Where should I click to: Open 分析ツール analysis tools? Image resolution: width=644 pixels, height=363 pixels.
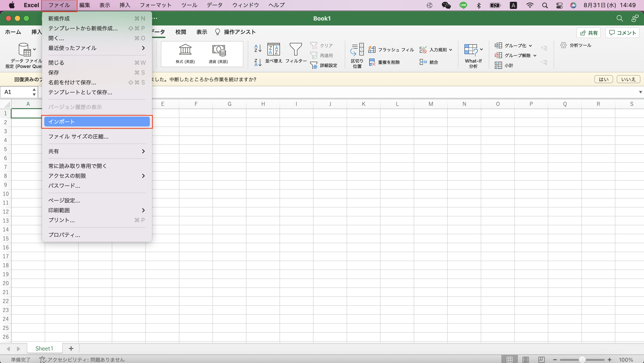pyautogui.click(x=576, y=45)
